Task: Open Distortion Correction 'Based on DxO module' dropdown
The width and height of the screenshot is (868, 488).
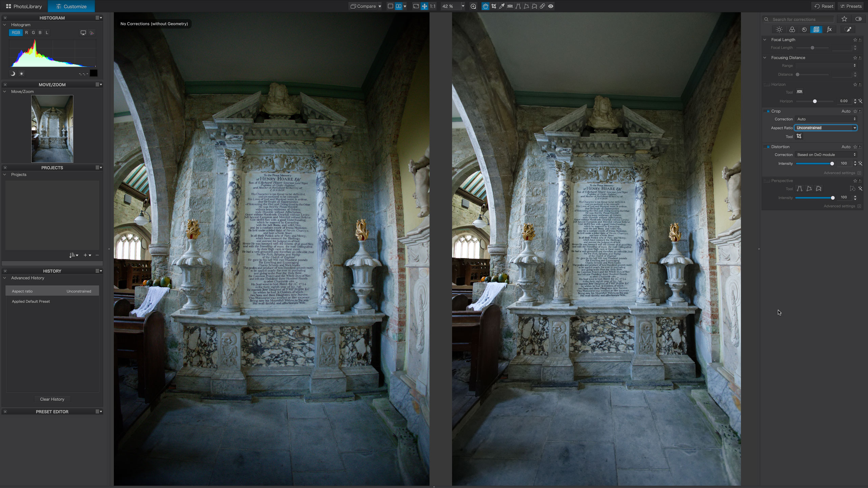Action: click(x=826, y=155)
